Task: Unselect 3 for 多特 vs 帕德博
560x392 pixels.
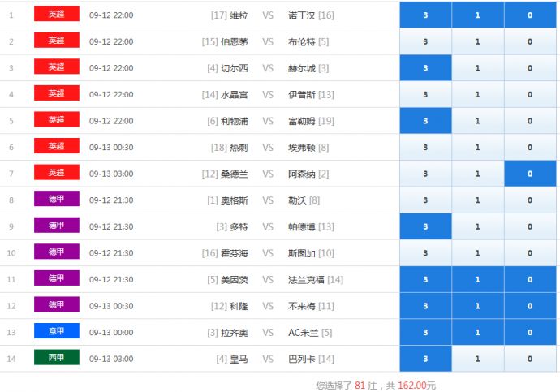Action: 425,226
